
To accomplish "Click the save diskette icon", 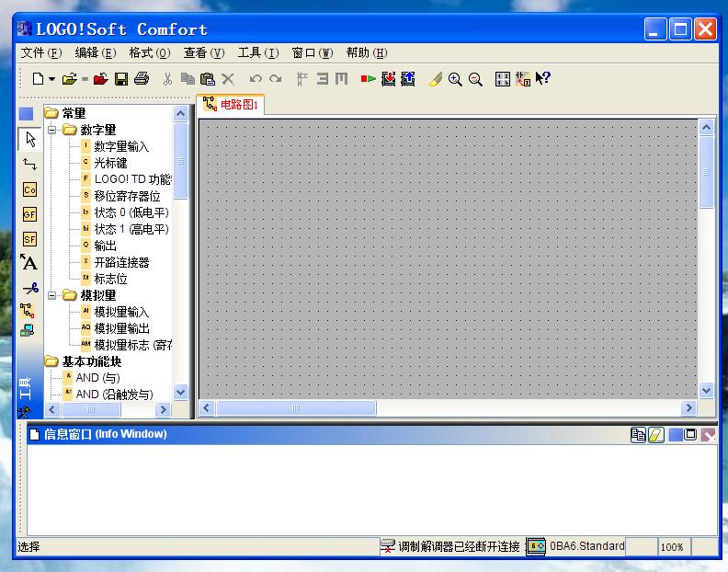I will coord(121,80).
